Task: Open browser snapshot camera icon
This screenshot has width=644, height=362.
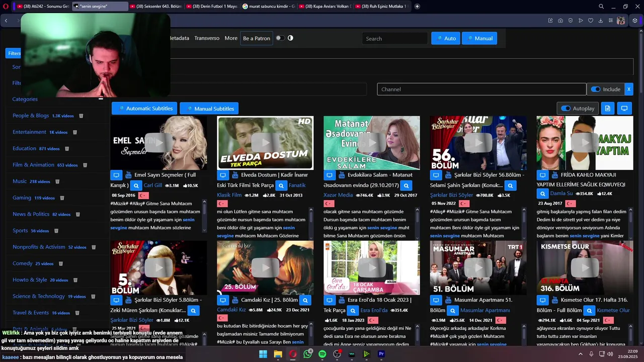Action: click(x=560, y=21)
